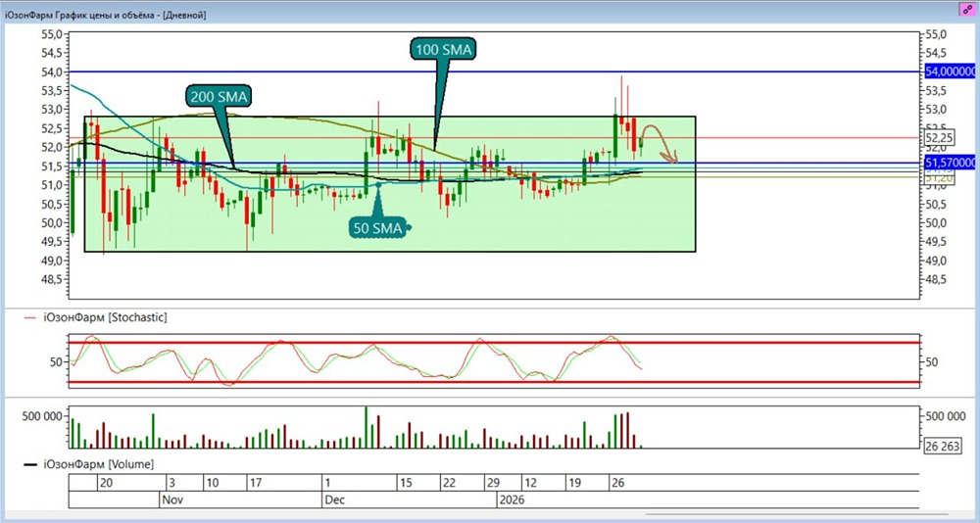Select the lower red oversold line in Stochastic
The height and width of the screenshot is (523, 980).
pos(494,382)
